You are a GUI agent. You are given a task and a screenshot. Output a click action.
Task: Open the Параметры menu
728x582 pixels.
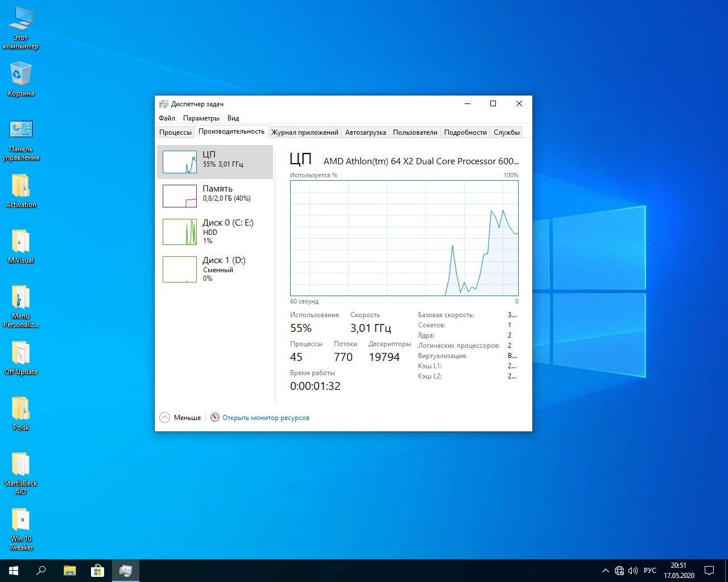tap(201, 118)
